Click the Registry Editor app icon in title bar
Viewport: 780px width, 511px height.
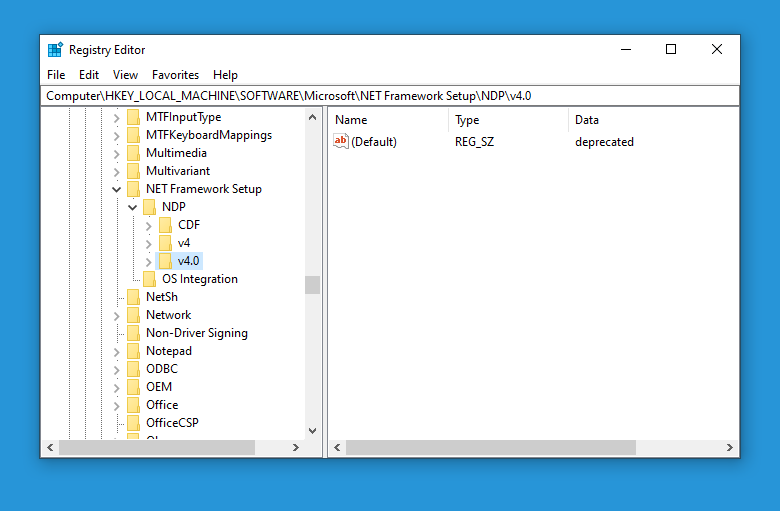coord(55,50)
